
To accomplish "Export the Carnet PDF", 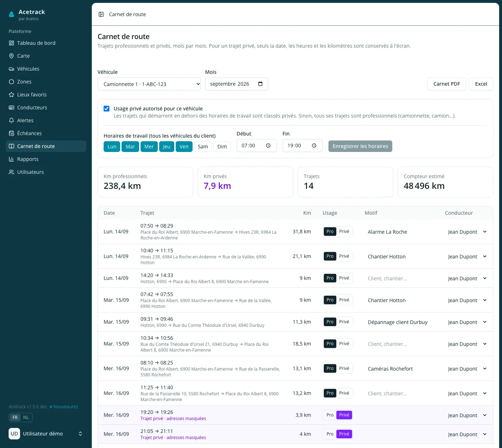I will pyautogui.click(x=447, y=84).
